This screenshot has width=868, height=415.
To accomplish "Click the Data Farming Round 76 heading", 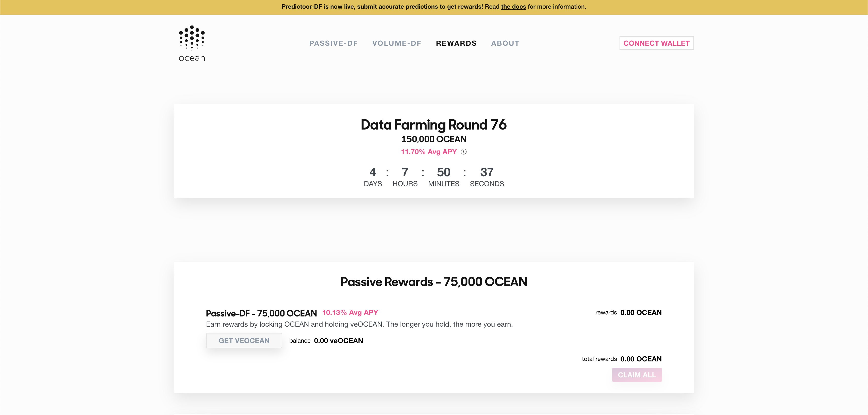I will pyautogui.click(x=433, y=125).
